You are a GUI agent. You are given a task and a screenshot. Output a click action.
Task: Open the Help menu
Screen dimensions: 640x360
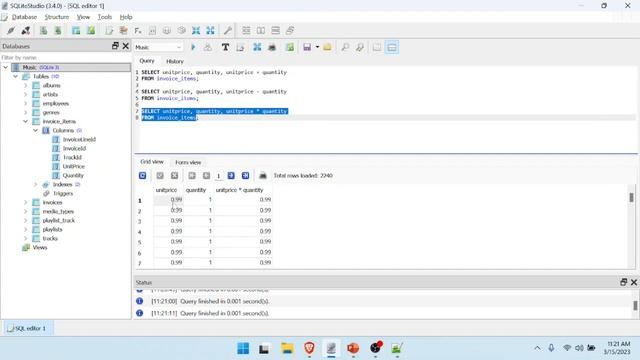coord(126,17)
